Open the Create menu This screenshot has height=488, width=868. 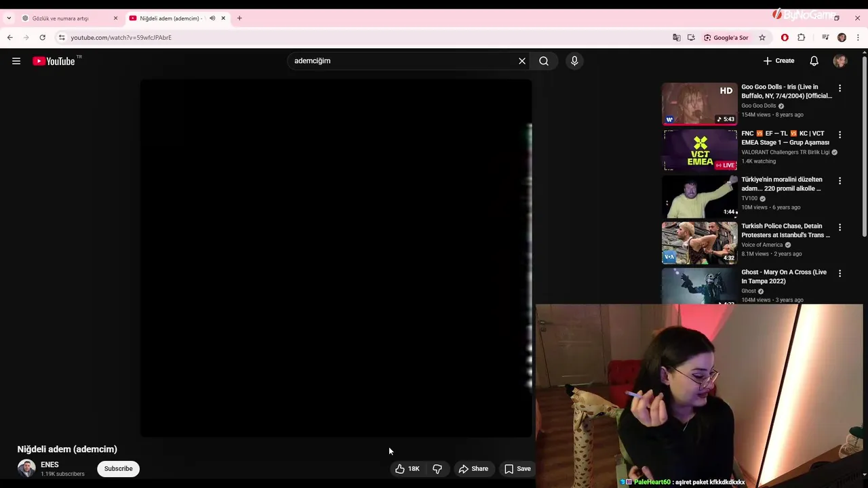click(778, 61)
